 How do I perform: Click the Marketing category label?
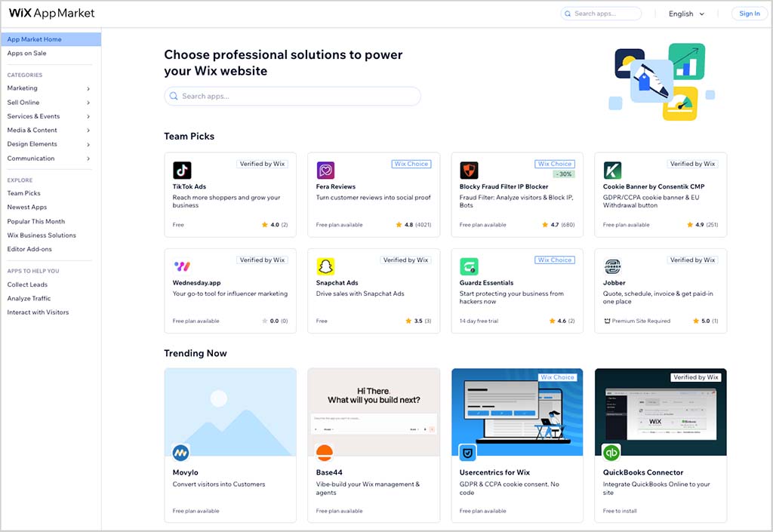pyautogui.click(x=22, y=88)
